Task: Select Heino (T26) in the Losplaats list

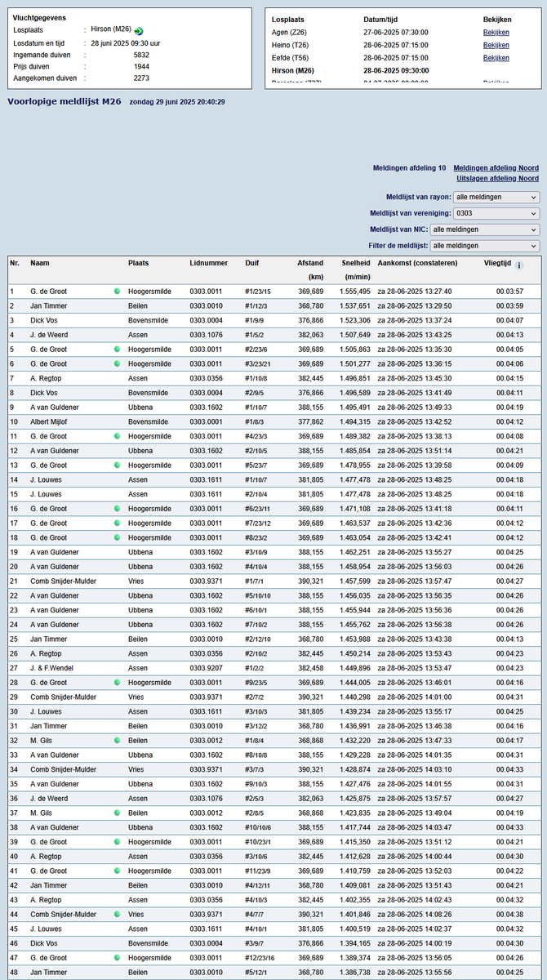Action: (290, 45)
